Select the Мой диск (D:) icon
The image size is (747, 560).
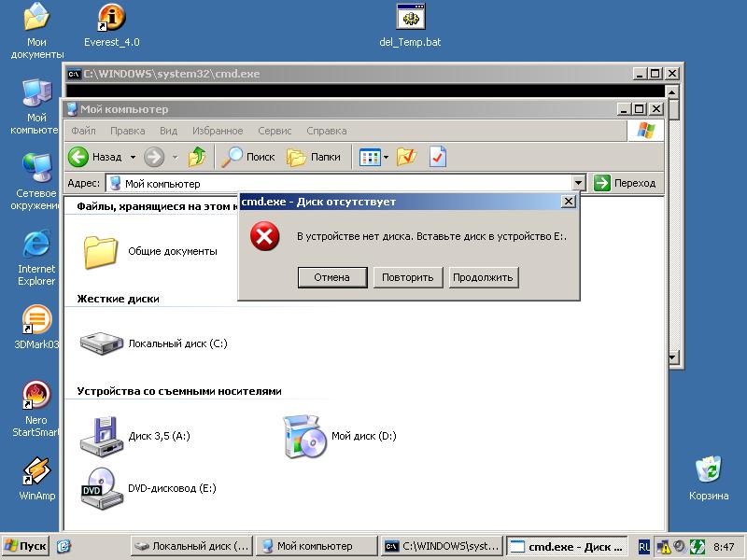pyautogui.click(x=305, y=436)
